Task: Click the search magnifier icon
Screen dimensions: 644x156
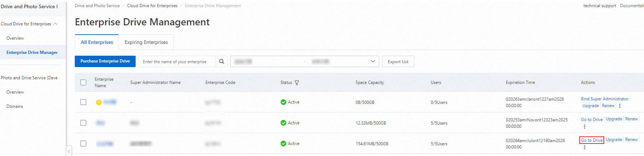Action: 221,61
